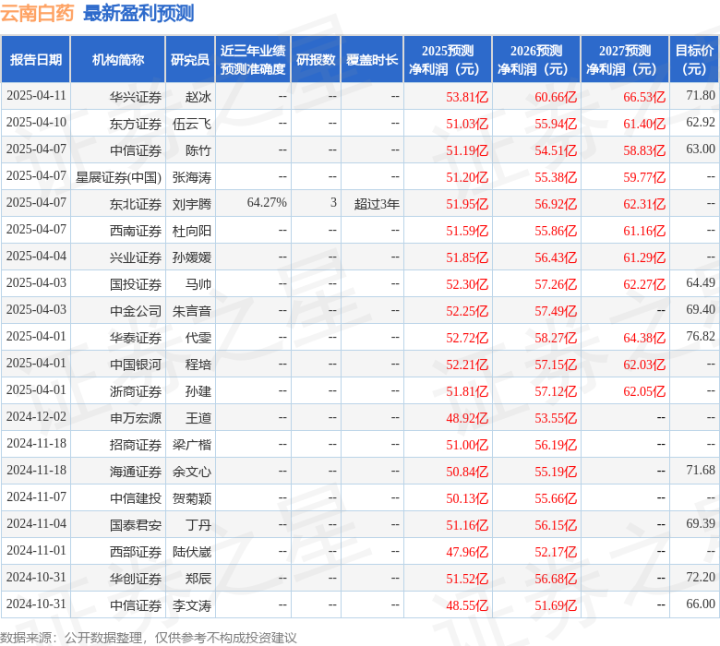Click the 覆盖时长 column header
The image size is (720, 646).
point(371,60)
